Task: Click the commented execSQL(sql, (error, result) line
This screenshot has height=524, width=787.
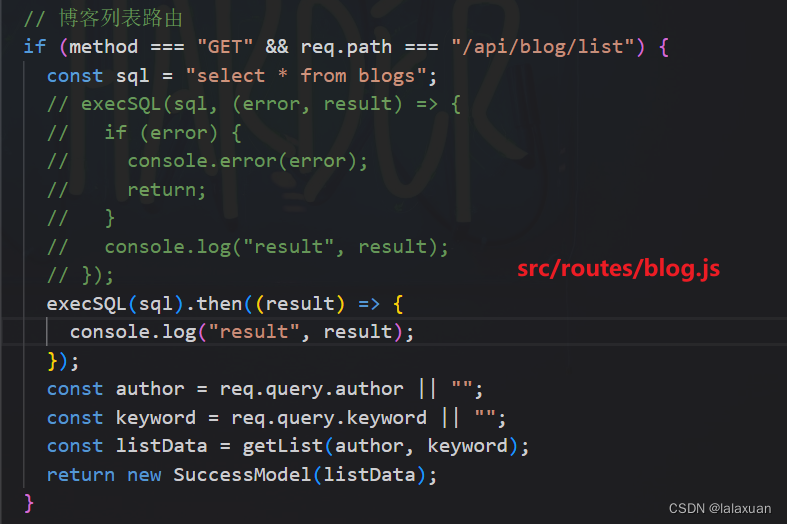Action: coord(253,104)
